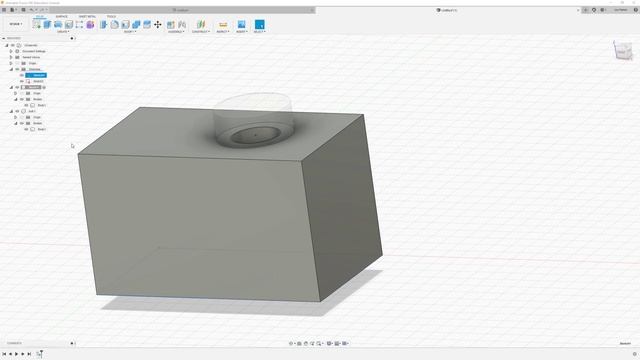Activate the blue Select tool icon

pyautogui.click(x=260, y=24)
